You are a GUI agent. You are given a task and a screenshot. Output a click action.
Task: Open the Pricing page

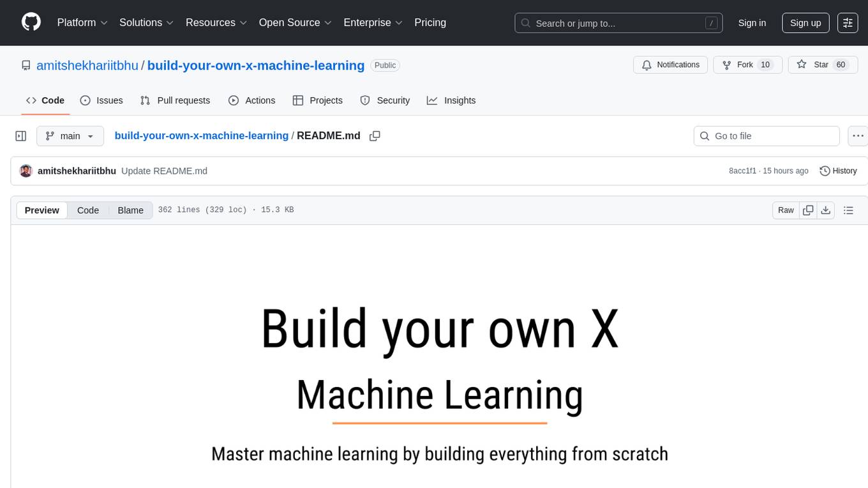[430, 22]
